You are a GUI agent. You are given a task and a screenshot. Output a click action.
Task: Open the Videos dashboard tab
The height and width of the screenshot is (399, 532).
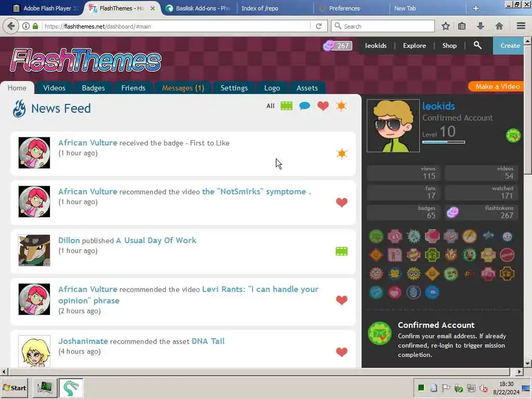click(54, 88)
